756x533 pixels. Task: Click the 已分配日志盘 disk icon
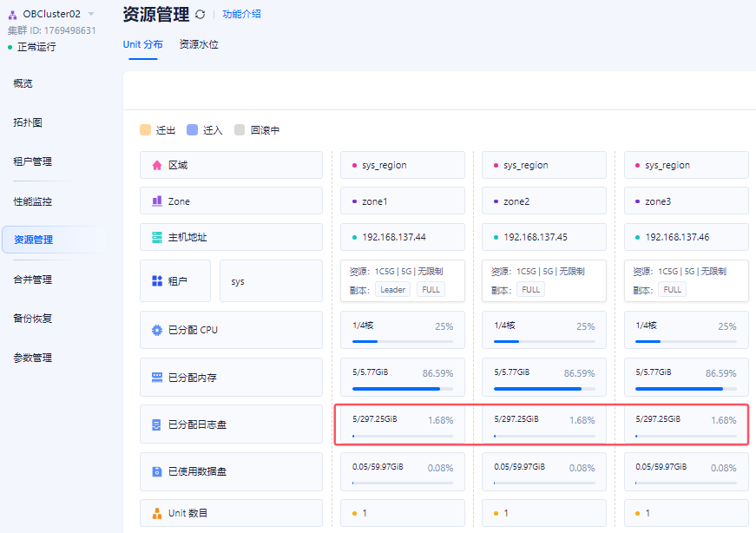click(157, 425)
